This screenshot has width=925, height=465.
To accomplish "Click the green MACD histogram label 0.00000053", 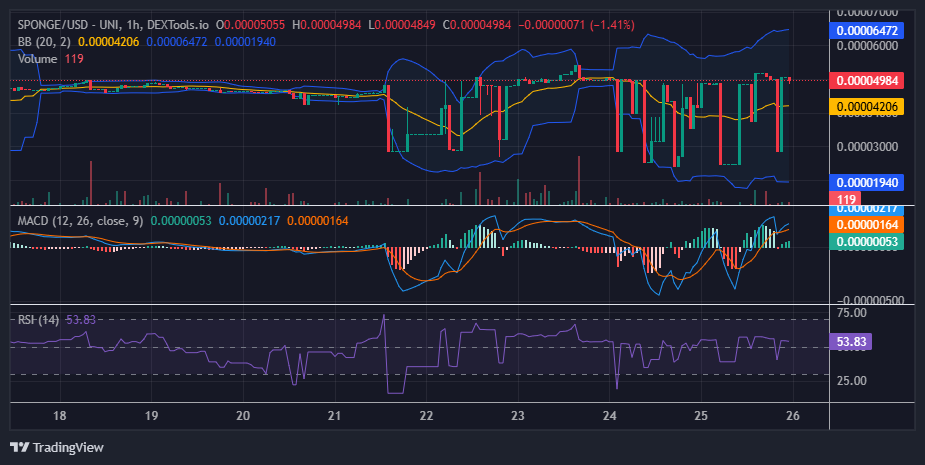I will click(x=867, y=241).
